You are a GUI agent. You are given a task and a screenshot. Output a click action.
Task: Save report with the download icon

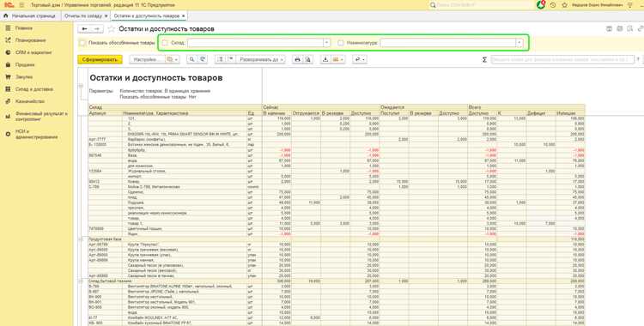pyautogui.click(x=325, y=59)
